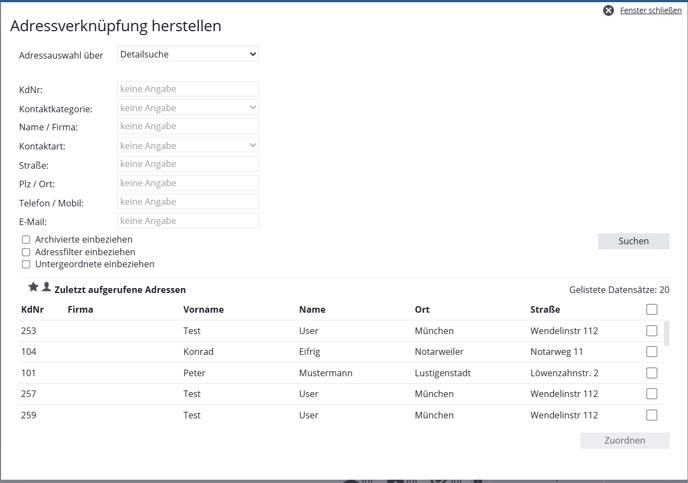Screen dimensions: 688x483
Task: Click the Zuordnen button
Action: tap(624, 440)
